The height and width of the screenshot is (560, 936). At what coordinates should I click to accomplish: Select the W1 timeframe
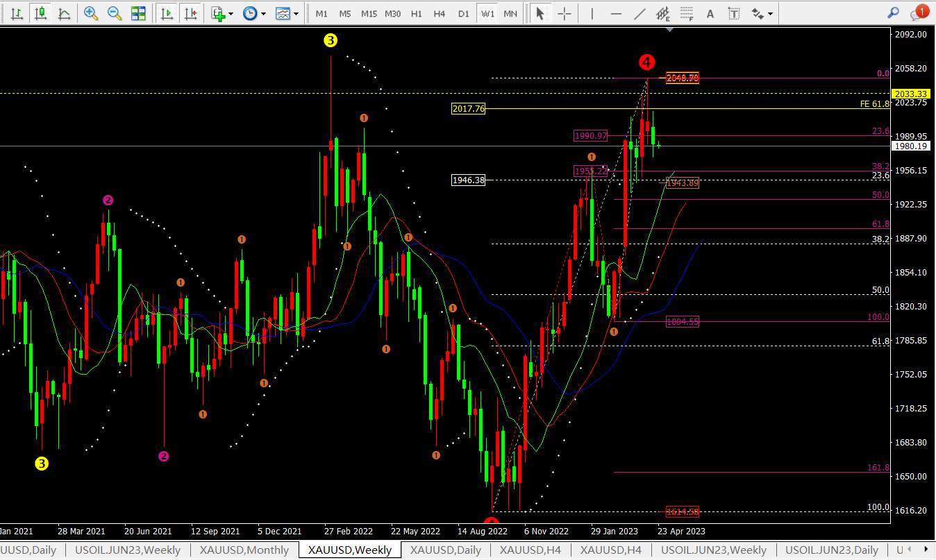click(487, 13)
